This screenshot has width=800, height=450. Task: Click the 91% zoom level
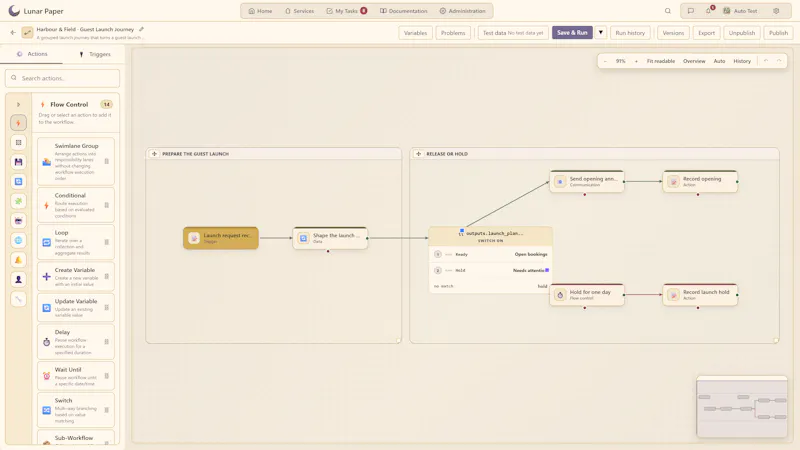coord(620,61)
